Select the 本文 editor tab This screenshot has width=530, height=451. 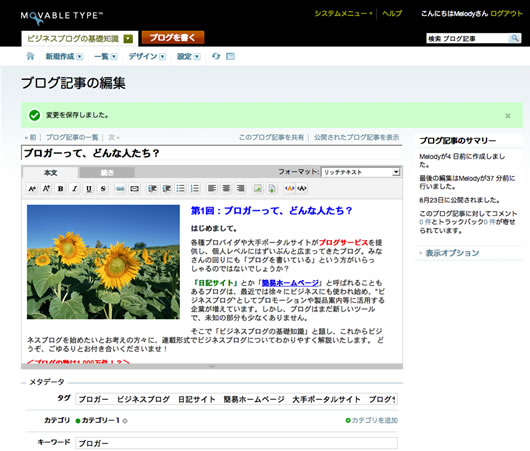coord(51,173)
